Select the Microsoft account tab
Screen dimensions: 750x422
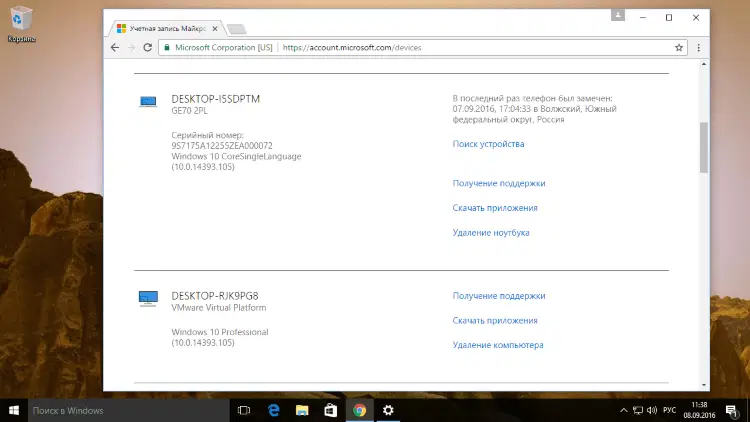(166, 29)
